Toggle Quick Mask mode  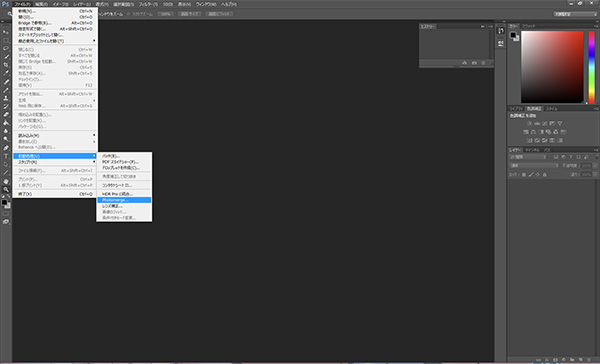(6, 213)
